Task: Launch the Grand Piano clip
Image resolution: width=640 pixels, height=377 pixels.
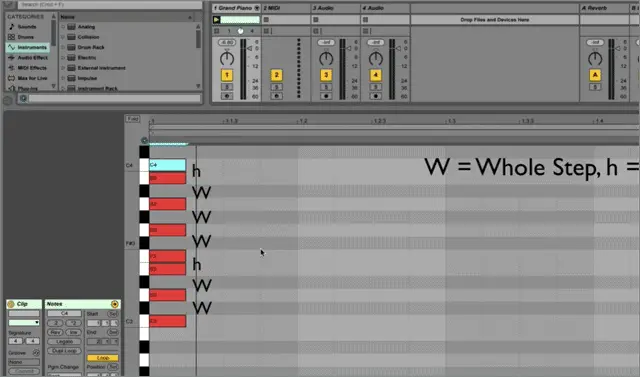Action: pos(216,20)
